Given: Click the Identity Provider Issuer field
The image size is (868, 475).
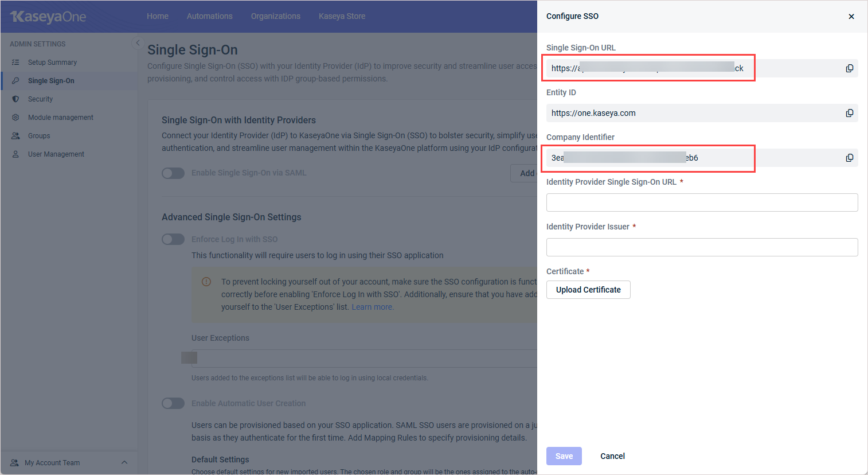Looking at the screenshot, I should [702, 247].
